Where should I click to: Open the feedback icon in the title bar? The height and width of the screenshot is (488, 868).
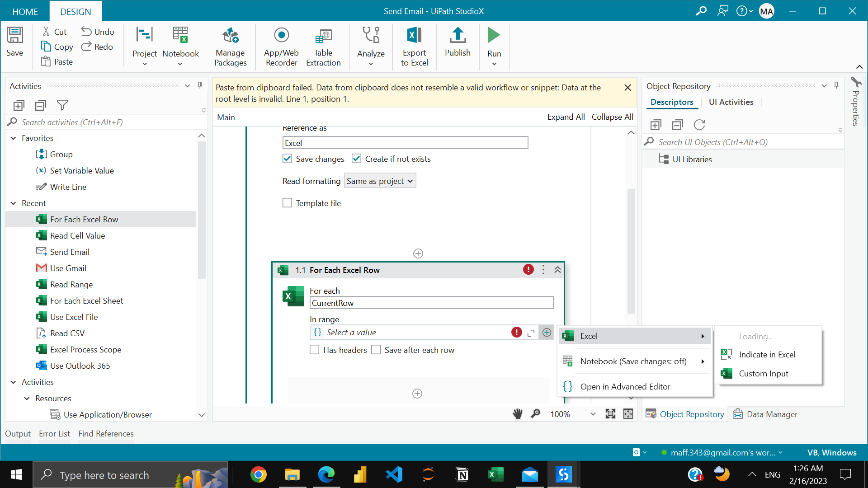click(x=722, y=11)
